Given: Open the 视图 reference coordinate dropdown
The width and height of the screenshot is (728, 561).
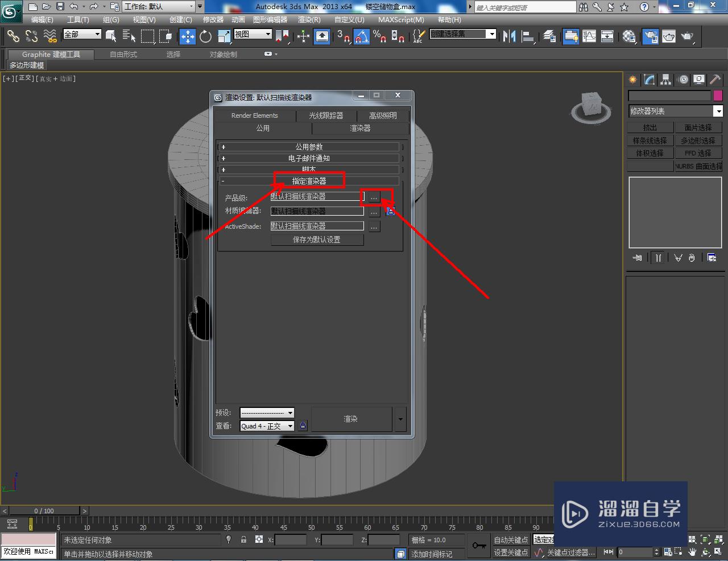Looking at the screenshot, I should 253,34.
